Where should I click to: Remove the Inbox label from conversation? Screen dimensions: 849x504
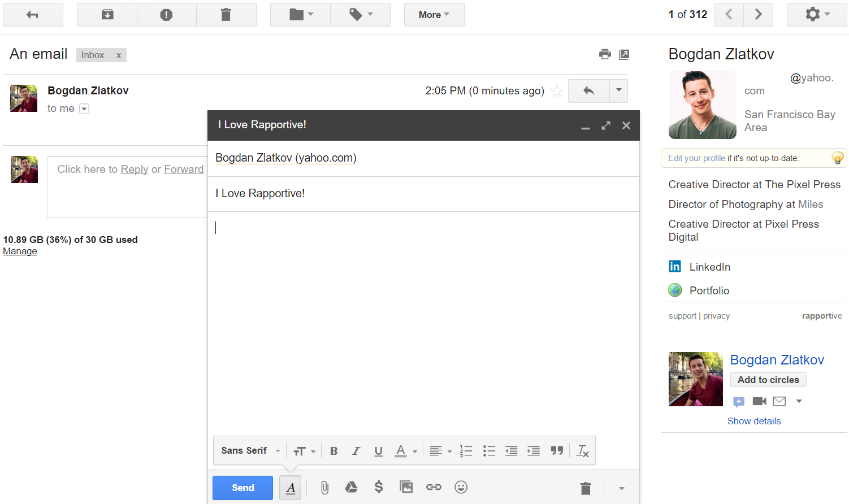pos(119,55)
